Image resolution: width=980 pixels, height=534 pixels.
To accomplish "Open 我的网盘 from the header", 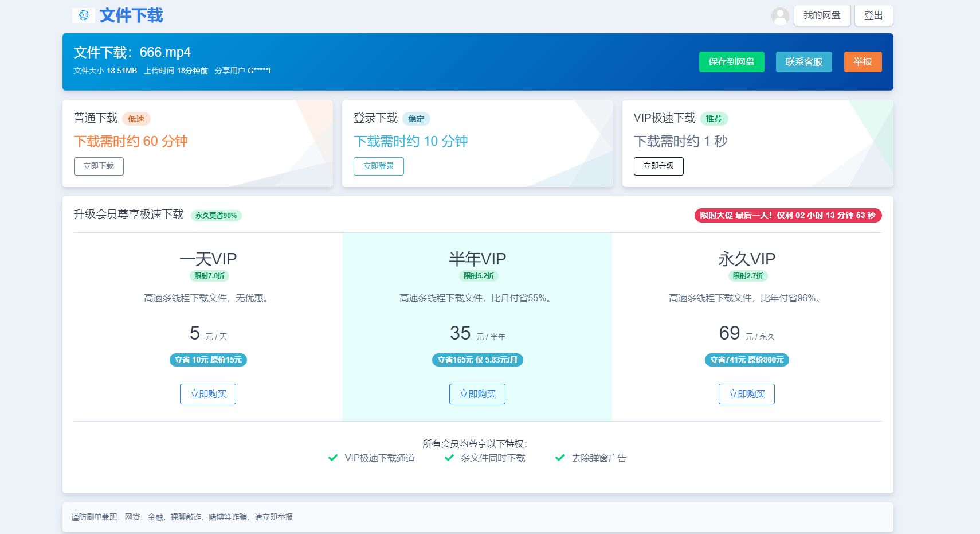I will (x=822, y=15).
